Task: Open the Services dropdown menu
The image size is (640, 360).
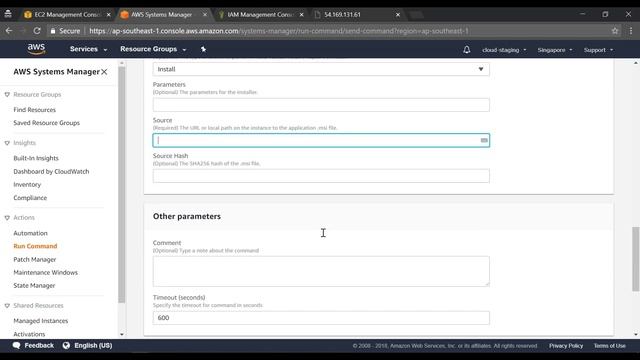Action: (x=88, y=49)
